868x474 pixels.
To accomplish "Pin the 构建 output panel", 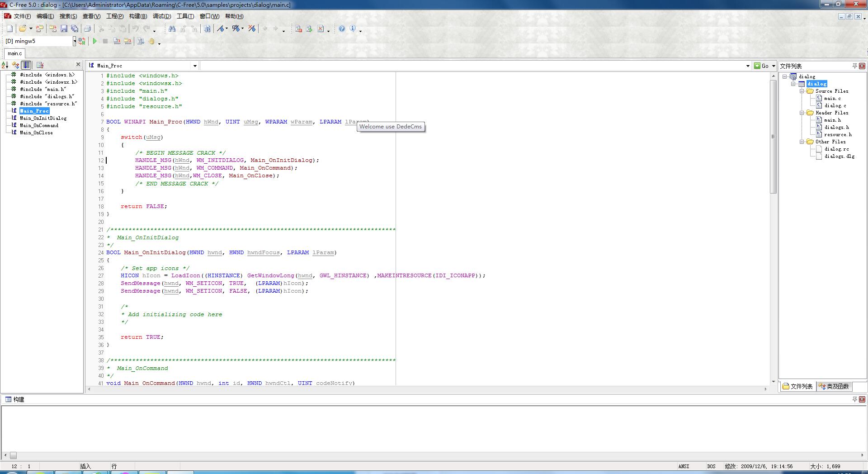I will coord(854,399).
